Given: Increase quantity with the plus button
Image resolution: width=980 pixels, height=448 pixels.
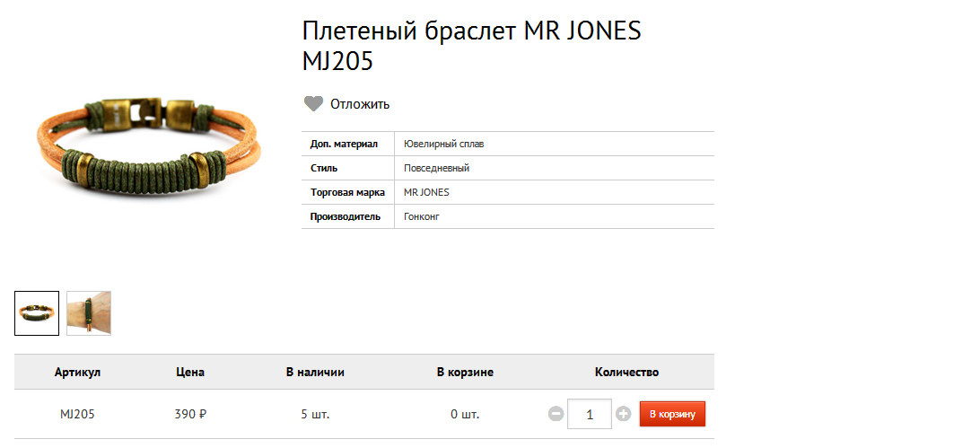Looking at the screenshot, I should tap(623, 414).
